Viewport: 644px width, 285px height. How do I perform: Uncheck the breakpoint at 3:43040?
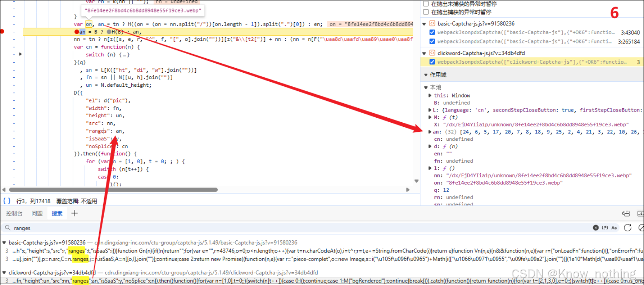(x=432, y=32)
